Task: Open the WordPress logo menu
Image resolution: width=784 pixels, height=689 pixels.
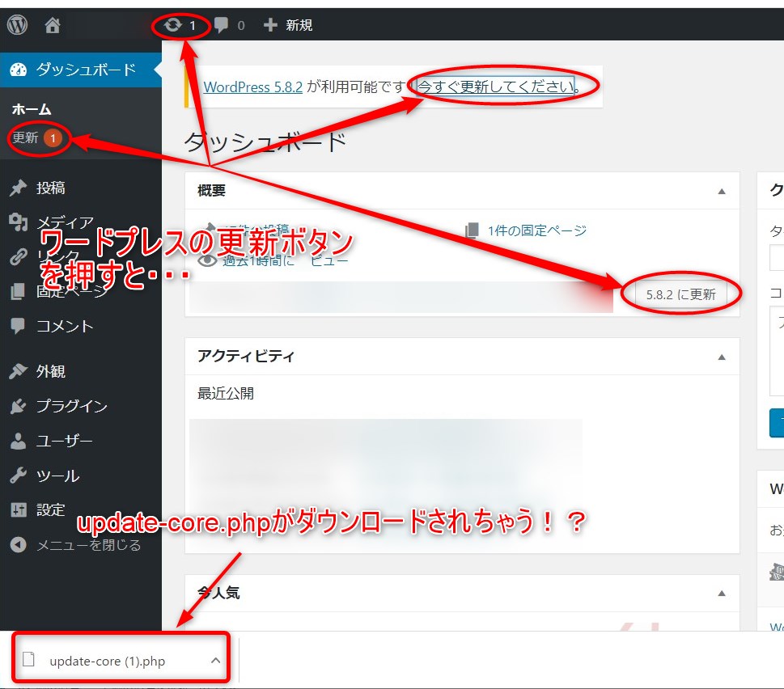Action: (18, 25)
